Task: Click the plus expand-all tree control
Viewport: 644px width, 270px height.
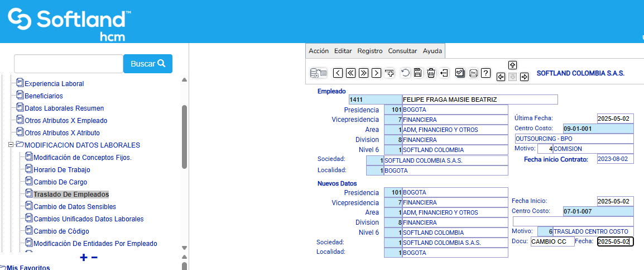Action: 84,258
